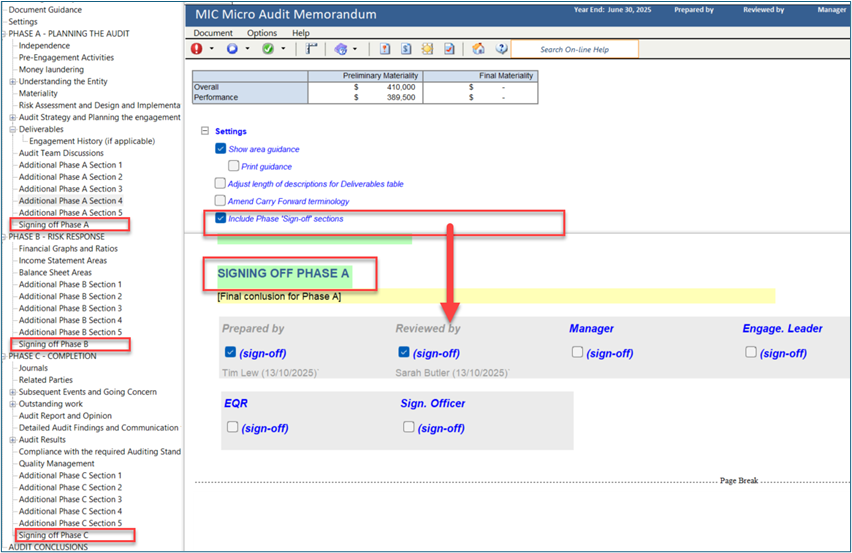Screen dimensions: 852x553
Task: Open Document Guidance in the tree
Action: [45, 10]
